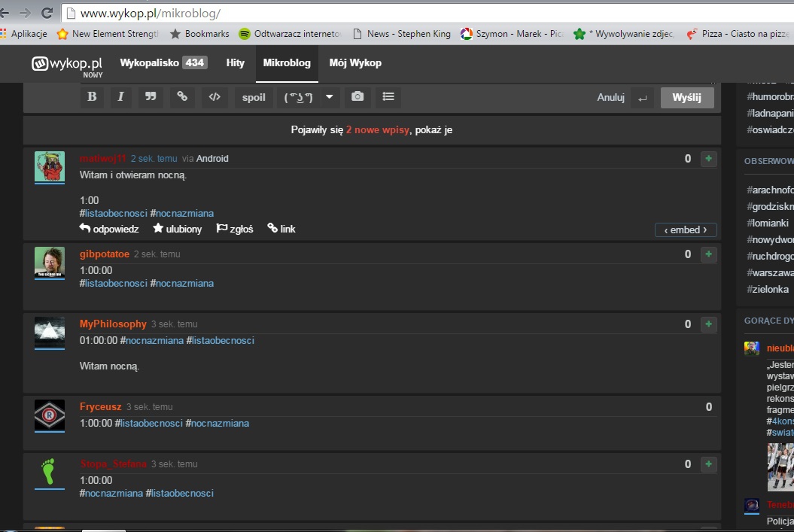Upvote gibpotatoe's entry with the plus button
Image resolution: width=794 pixels, height=532 pixels.
[708, 254]
